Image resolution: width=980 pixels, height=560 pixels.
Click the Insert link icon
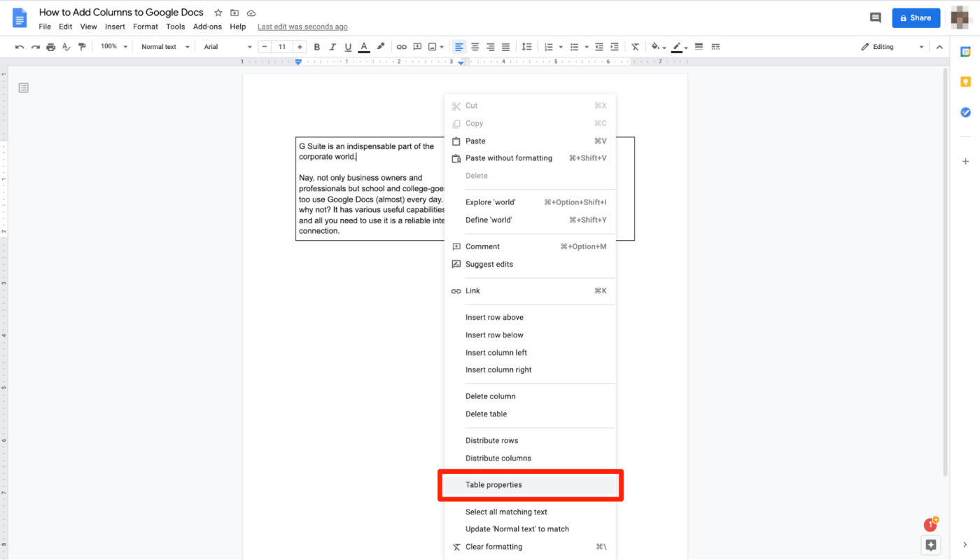401,46
